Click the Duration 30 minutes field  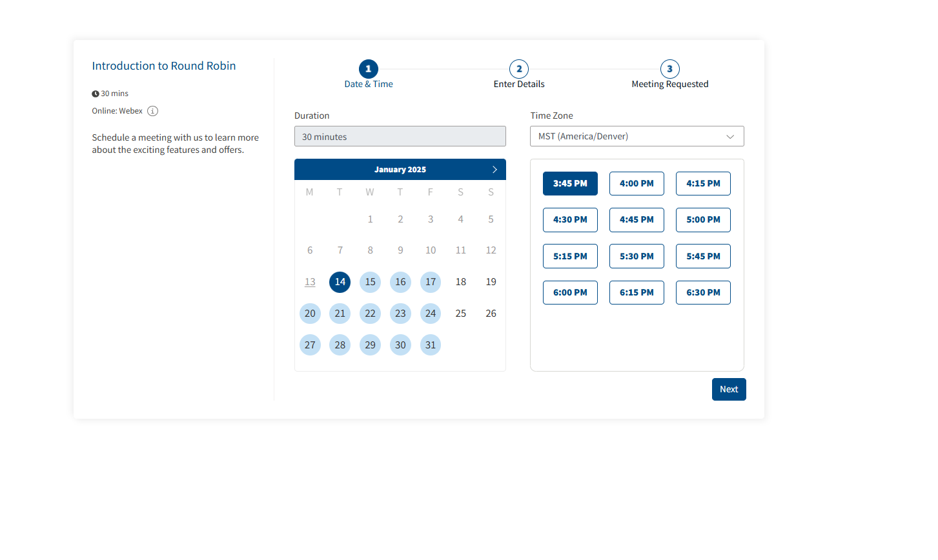400,137
